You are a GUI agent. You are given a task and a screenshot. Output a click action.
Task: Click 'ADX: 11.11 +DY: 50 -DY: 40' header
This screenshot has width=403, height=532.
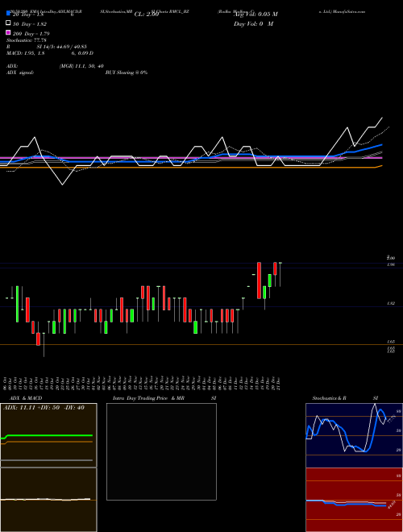44,408
